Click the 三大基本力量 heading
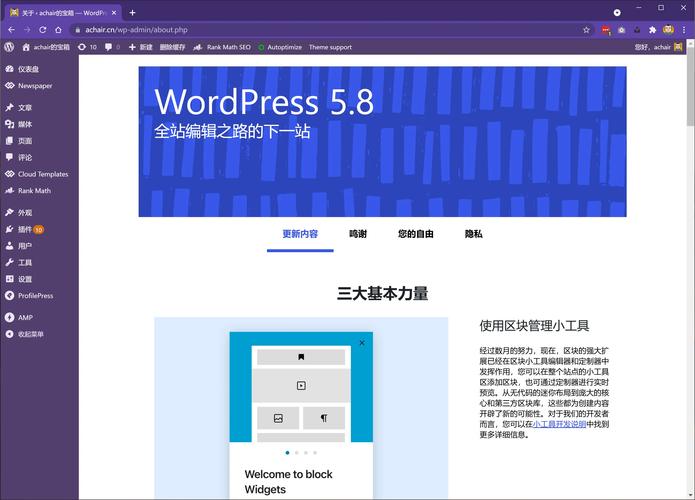The height and width of the screenshot is (500, 695). pyautogui.click(x=383, y=293)
